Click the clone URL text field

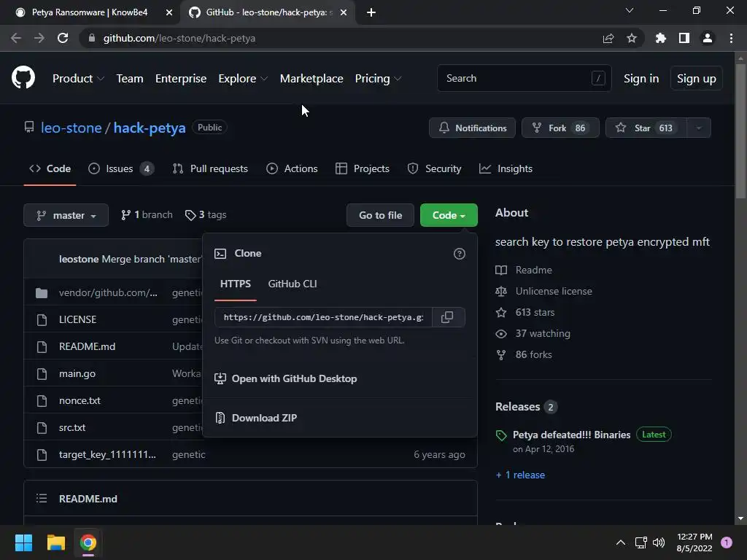(323, 317)
